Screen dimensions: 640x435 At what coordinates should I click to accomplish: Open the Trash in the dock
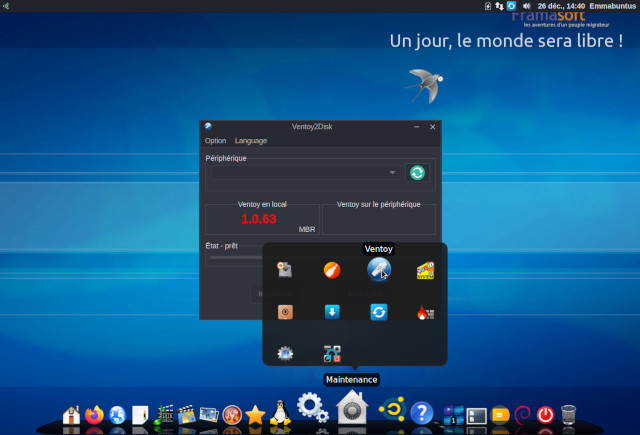569,415
